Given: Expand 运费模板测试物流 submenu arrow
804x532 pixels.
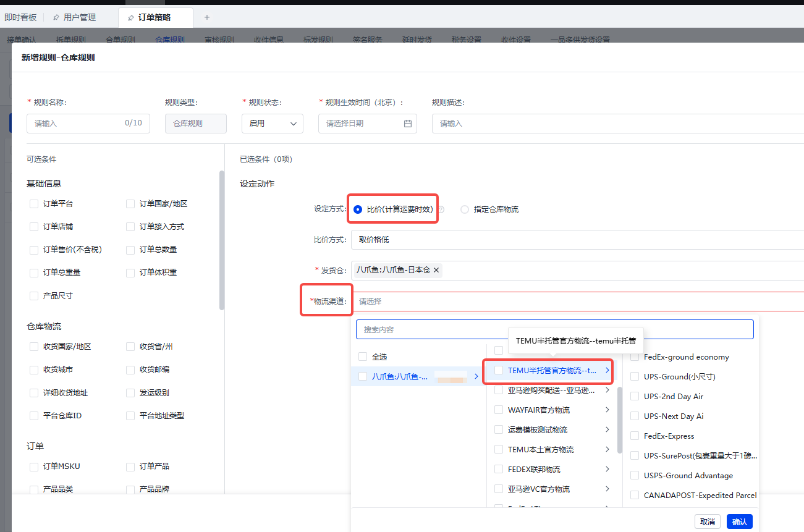Looking at the screenshot, I should [x=607, y=429].
